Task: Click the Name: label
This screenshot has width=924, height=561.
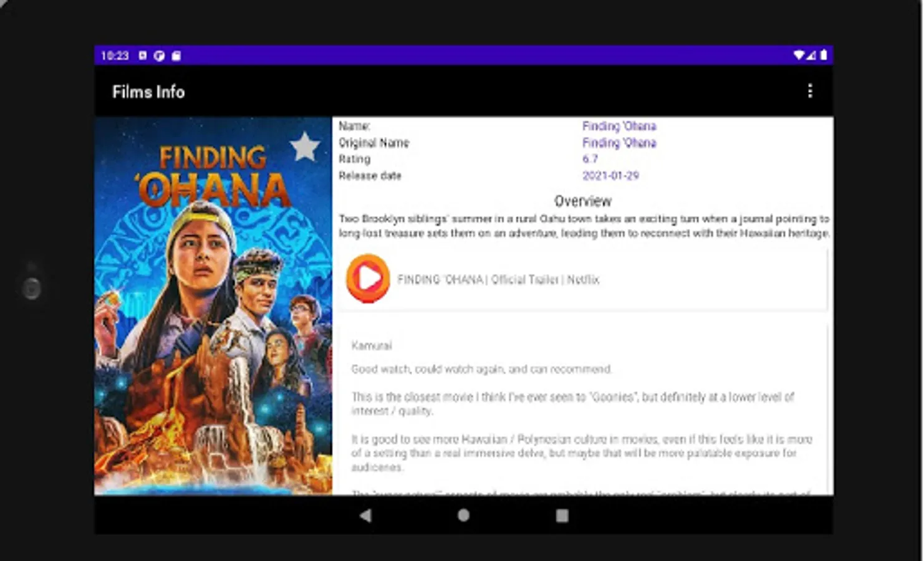Action: pyautogui.click(x=354, y=126)
